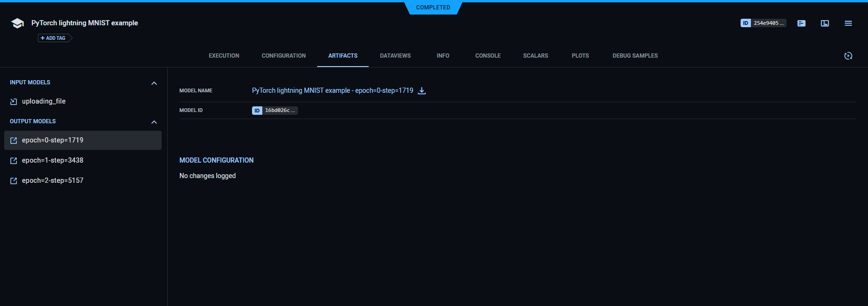The width and height of the screenshot is (868, 306).
Task: Select epoch=2-step=5157 output model
Action: 52,180
